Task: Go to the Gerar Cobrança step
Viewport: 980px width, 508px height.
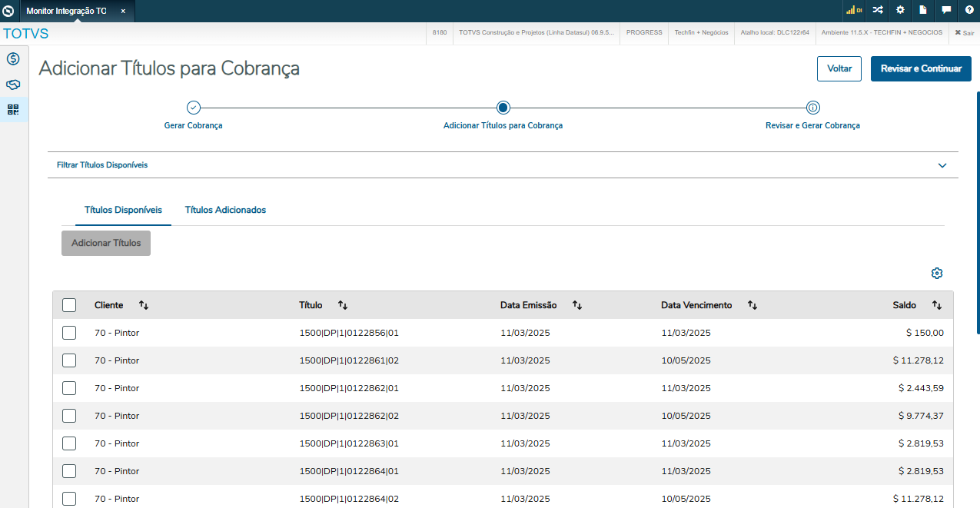Action: pos(194,108)
